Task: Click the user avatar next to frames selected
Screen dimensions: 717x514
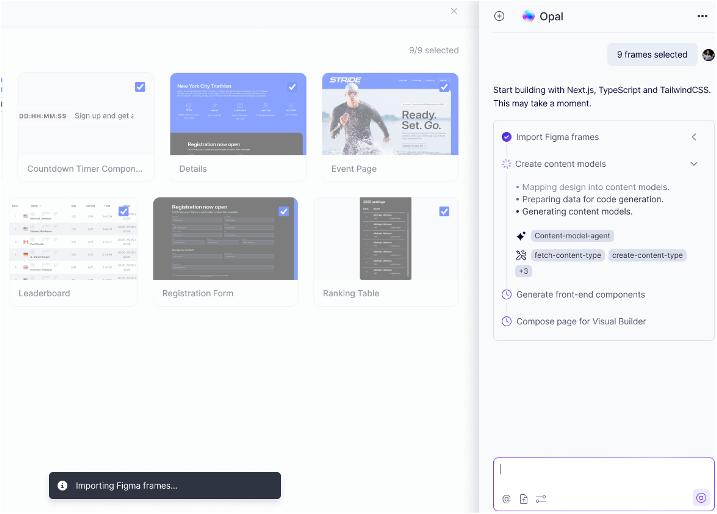Action: pos(709,55)
